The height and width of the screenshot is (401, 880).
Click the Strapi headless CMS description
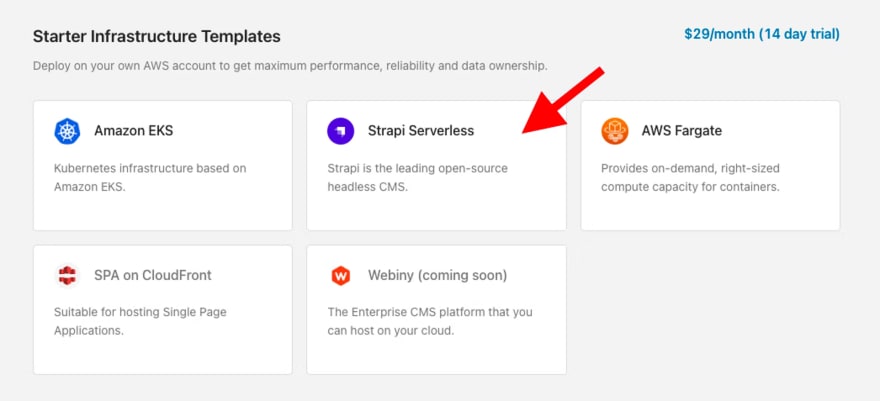pyautogui.click(x=418, y=178)
